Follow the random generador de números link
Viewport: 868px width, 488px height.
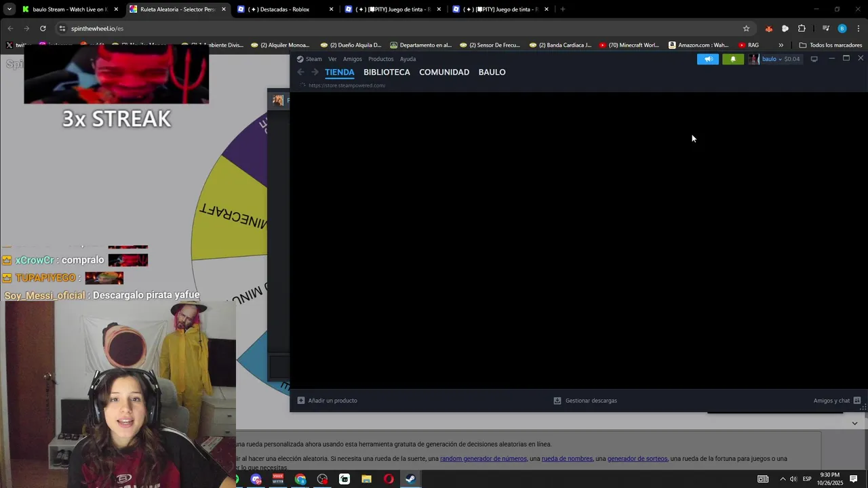[484, 459]
